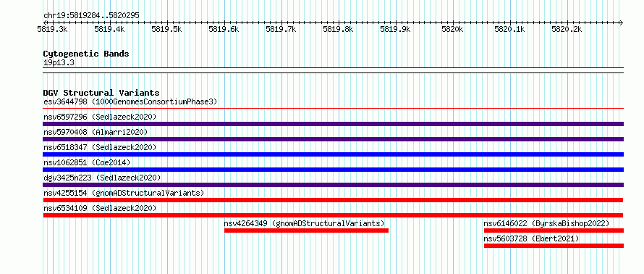Open nsv1062851 (Coe2014) label
The image size is (644, 274).
coord(87,162)
